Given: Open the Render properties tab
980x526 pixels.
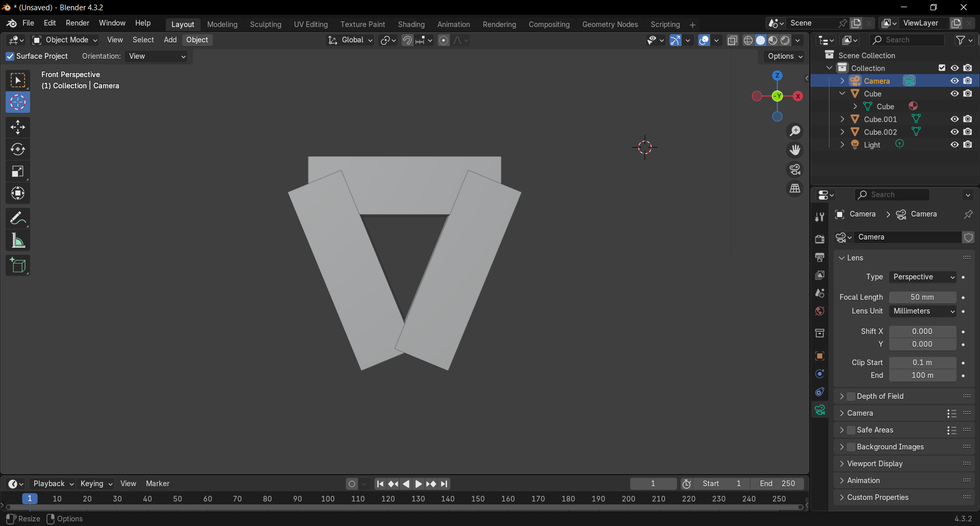Looking at the screenshot, I should coord(820,239).
